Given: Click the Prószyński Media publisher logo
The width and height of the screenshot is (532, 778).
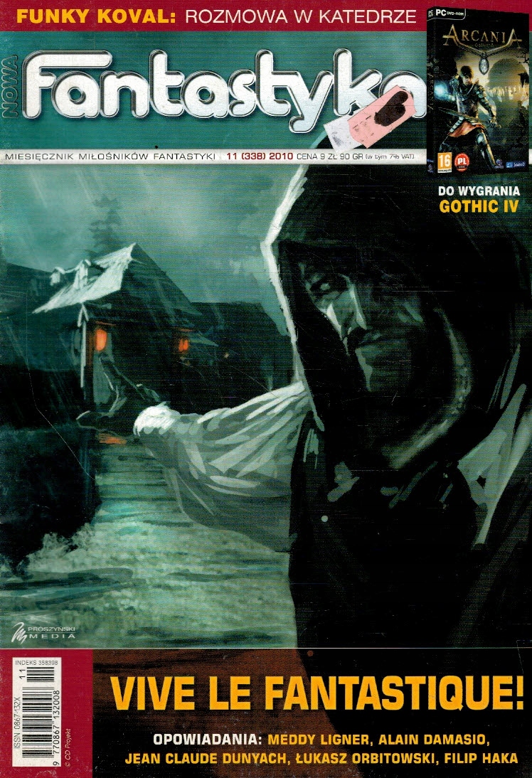Looking at the screenshot, I should (43, 632).
